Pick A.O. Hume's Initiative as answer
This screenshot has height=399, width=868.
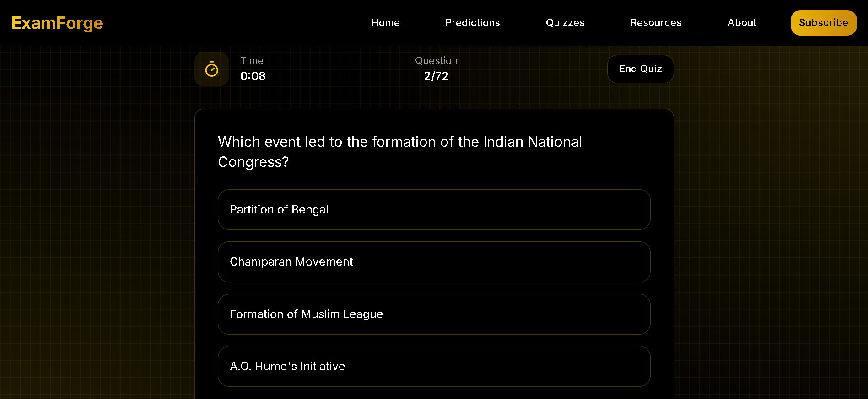tap(434, 366)
